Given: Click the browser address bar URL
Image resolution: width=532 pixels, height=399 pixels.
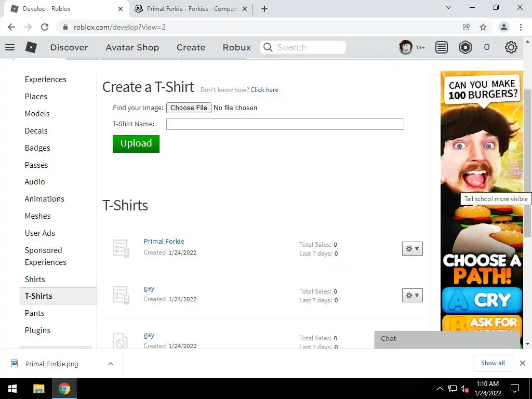Looking at the screenshot, I should click(x=119, y=27).
